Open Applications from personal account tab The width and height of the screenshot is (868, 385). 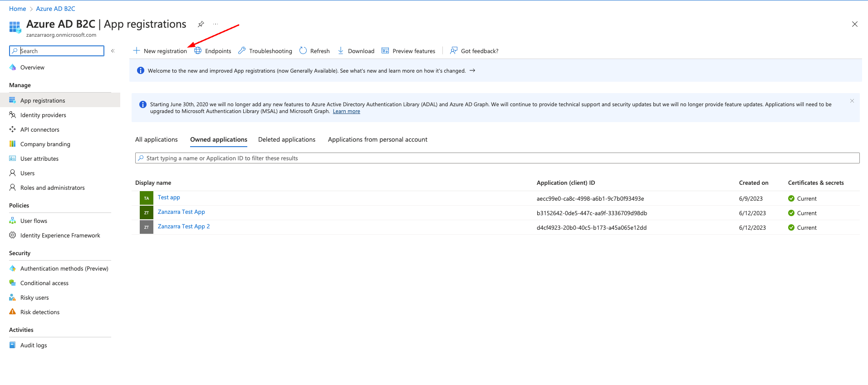(378, 139)
